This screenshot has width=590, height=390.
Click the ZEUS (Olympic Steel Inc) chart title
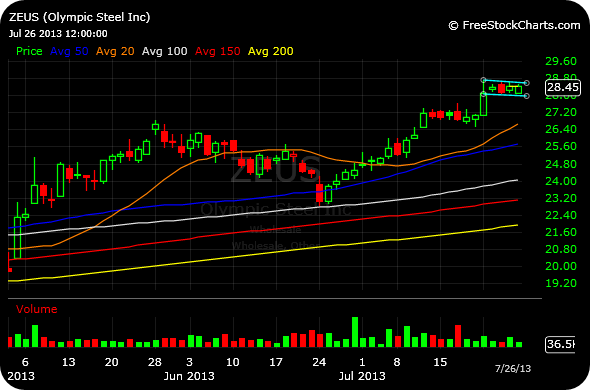pos(79,17)
